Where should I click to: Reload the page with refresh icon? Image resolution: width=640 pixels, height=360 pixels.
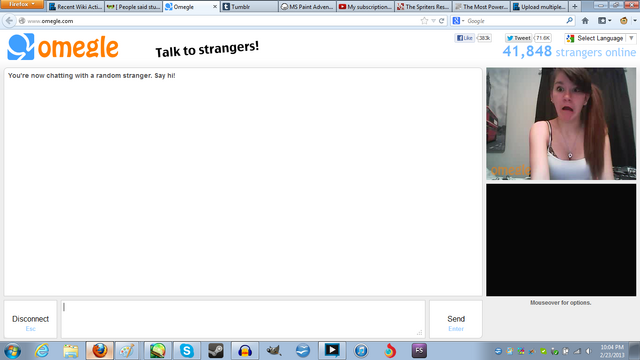pyautogui.click(x=442, y=21)
